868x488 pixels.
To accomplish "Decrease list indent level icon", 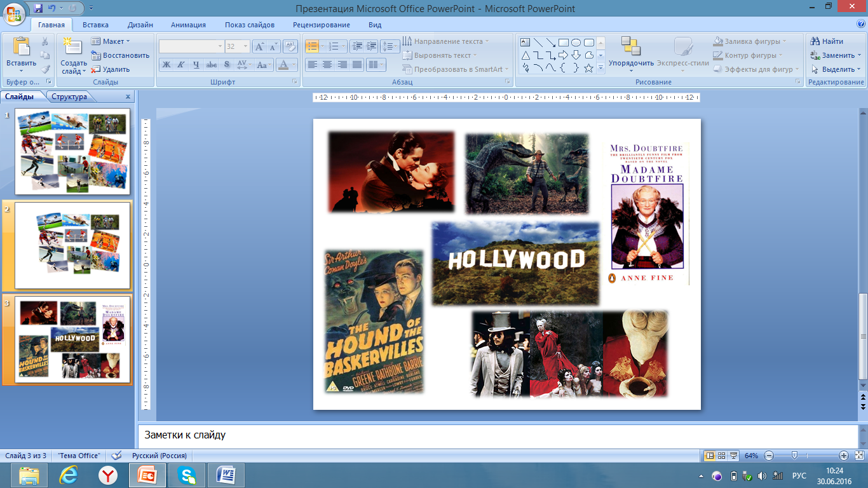I will (x=356, y=46).
